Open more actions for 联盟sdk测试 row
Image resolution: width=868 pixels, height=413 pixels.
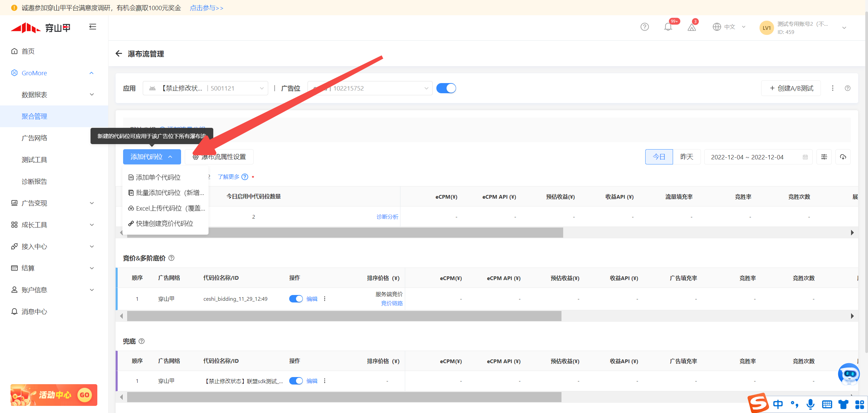(x=324, y=381)
